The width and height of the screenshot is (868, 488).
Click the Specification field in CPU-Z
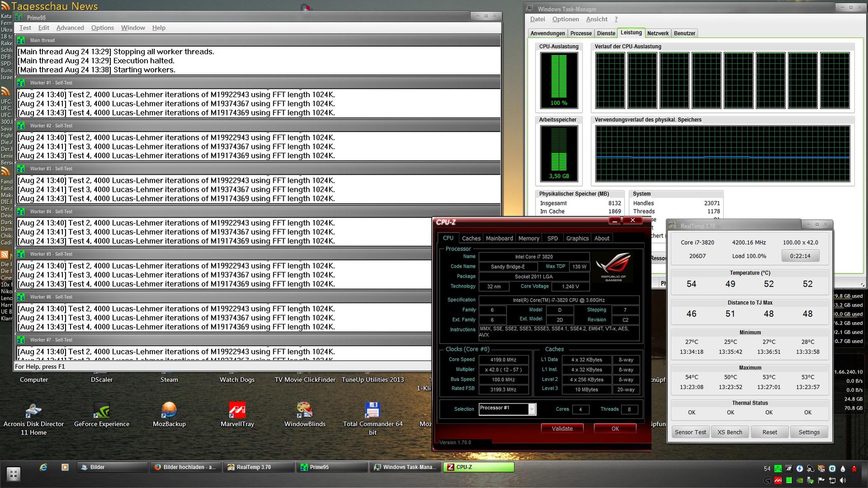pyautogui.click(x=559, y=300)
